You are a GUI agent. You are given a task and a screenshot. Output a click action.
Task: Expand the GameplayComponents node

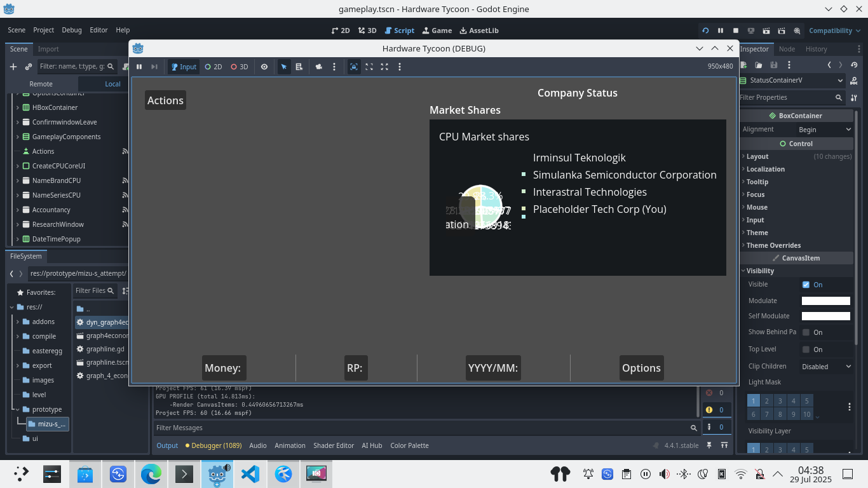tap(17, 137)
